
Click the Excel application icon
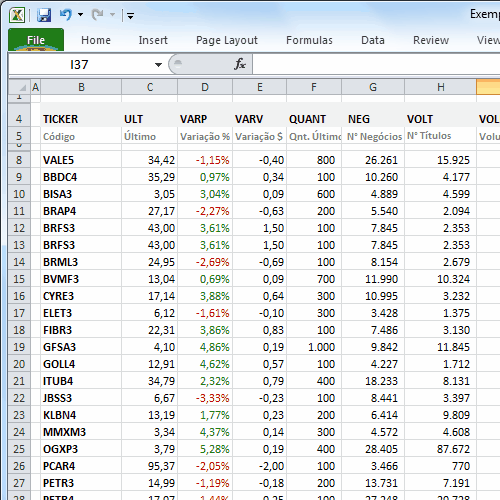17,15
